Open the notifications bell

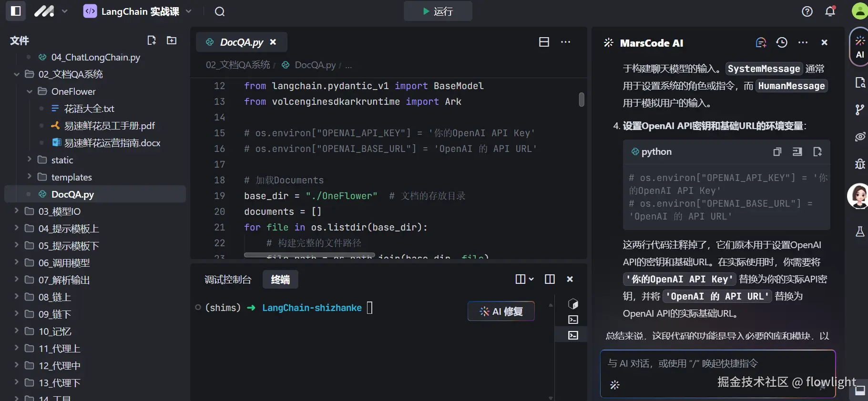point(830,11)
